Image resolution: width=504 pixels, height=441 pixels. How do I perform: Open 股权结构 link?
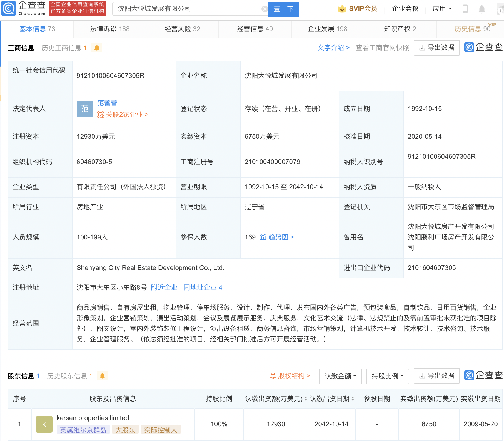[x=294, y=376]
